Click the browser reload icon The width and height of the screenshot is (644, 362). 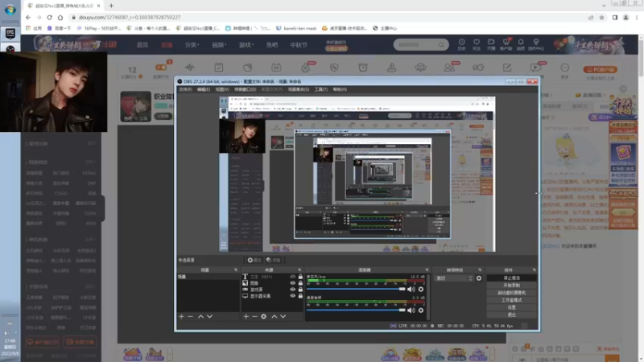point(49,17)
